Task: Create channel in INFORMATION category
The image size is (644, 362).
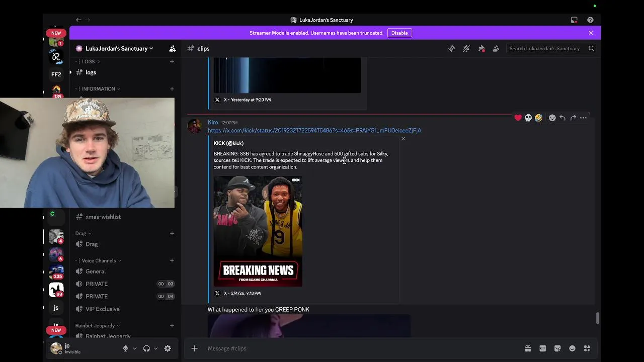Action: coord(172,89)
